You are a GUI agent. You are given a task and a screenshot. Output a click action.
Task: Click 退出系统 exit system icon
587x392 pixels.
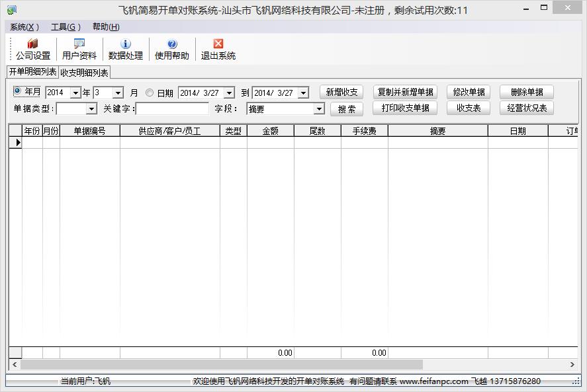(218, 50)
